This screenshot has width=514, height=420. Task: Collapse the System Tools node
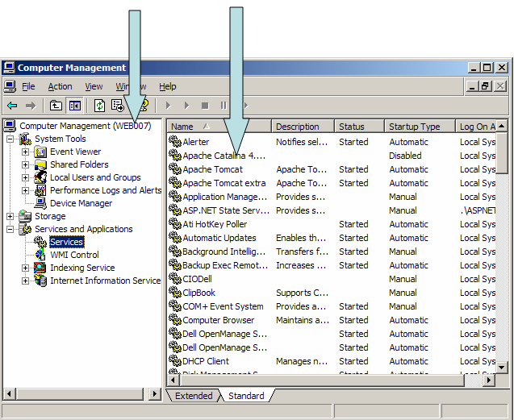(10, 139)
